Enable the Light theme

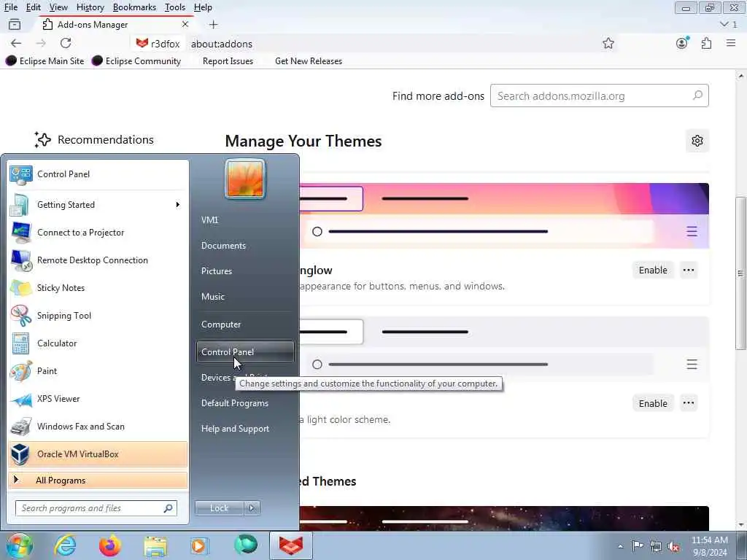pos(653,403)
